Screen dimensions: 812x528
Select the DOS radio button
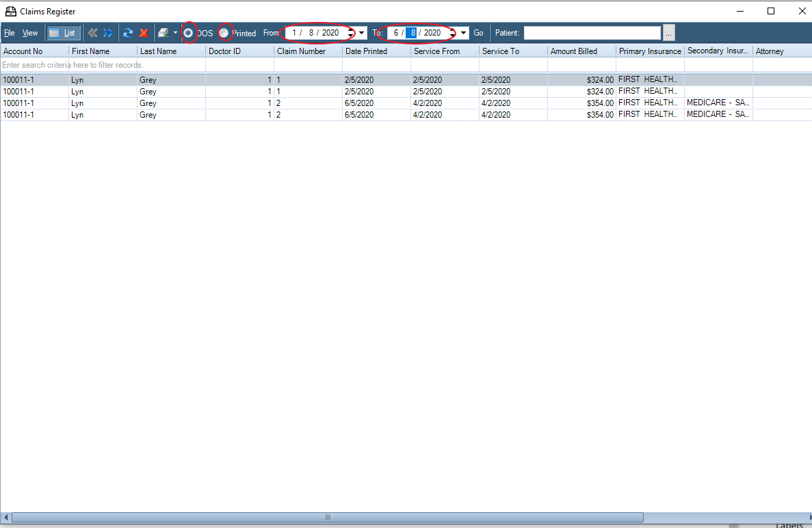[x=188, y=33]
